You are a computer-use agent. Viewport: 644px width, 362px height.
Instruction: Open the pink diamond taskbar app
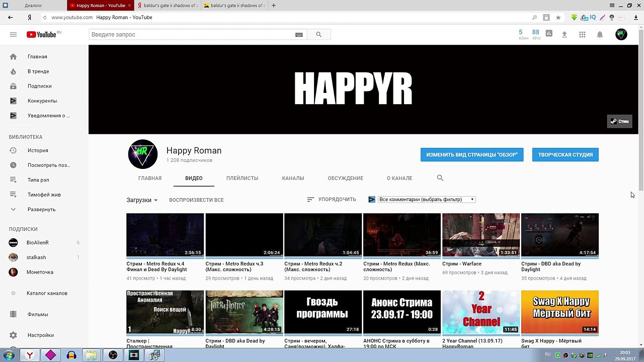point(50,355)
